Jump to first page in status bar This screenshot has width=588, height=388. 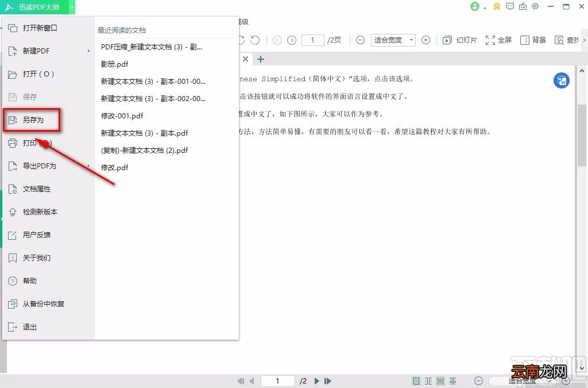pyautogui.click(x=241, y=381)
